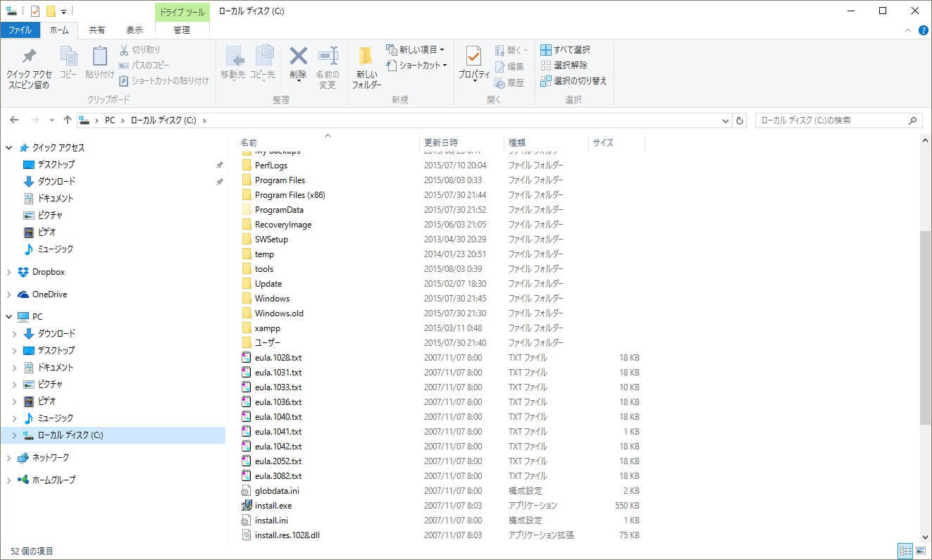Click Pin to Quick Access icon
Image resolution: width=932 pixels, height=560 pixels.
click(29, 57)
